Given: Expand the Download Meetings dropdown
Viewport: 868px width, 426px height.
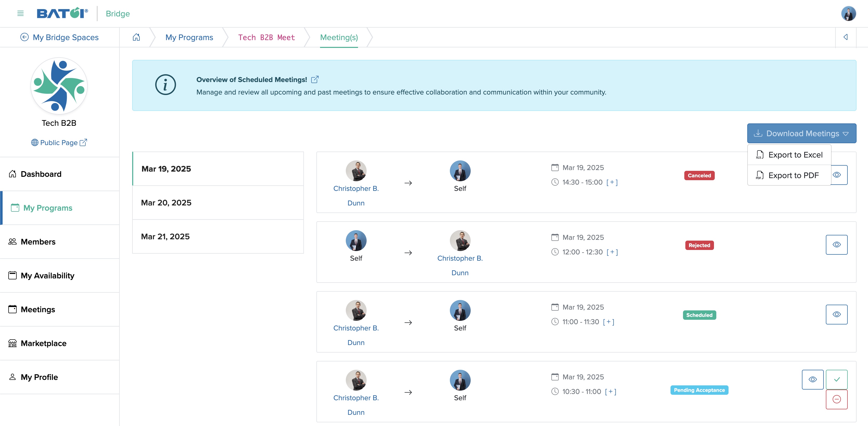Looking at the screenshot, I should [x=802, y=133].
